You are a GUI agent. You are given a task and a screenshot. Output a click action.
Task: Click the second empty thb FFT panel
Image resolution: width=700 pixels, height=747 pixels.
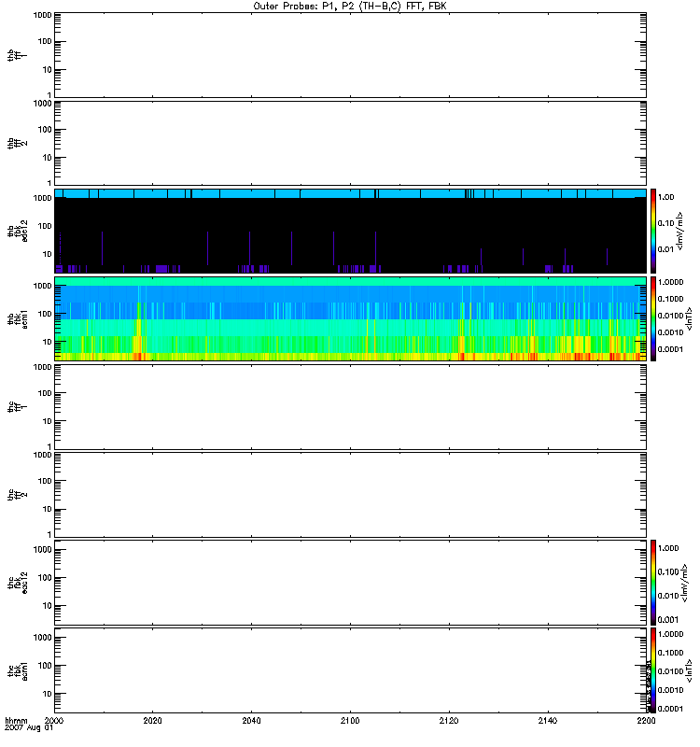(x=350, y=142)
